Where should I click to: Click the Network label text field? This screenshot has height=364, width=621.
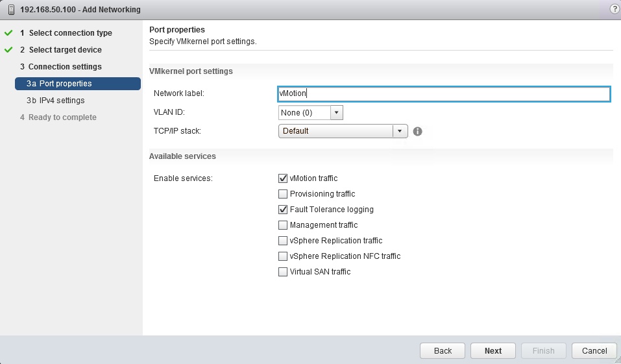coord(444,94)
